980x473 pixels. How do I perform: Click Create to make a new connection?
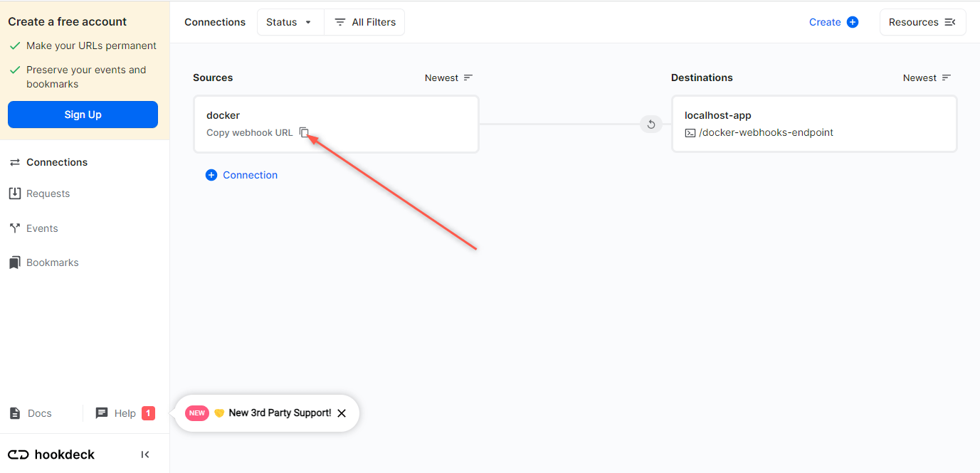[x=833, y=22]
